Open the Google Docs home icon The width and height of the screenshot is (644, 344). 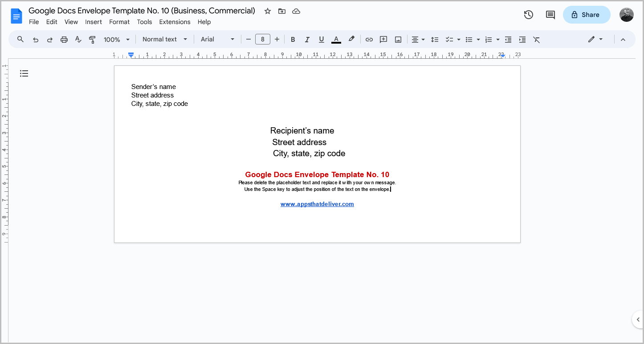(16, 16)
